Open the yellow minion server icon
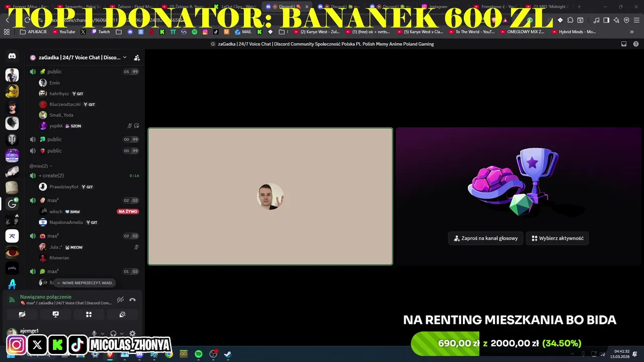Viewport: 644px width, 362px height. coord(12,91)
